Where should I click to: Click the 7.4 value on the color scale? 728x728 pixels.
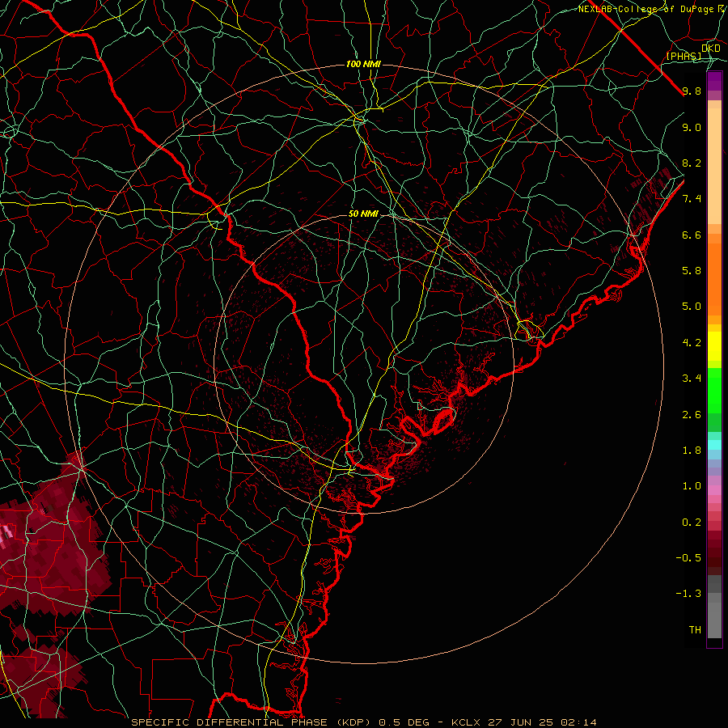click(x=692, y=199)
